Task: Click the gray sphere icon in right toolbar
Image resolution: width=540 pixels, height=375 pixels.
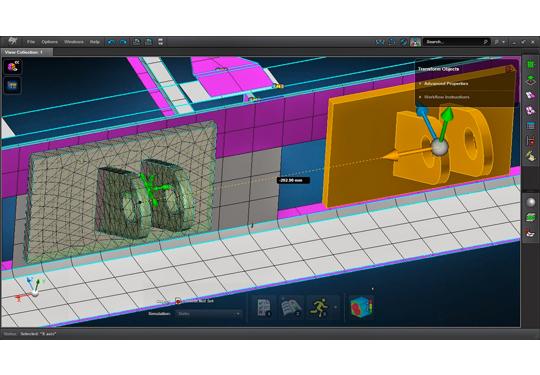Action: [x=531, y=202]
